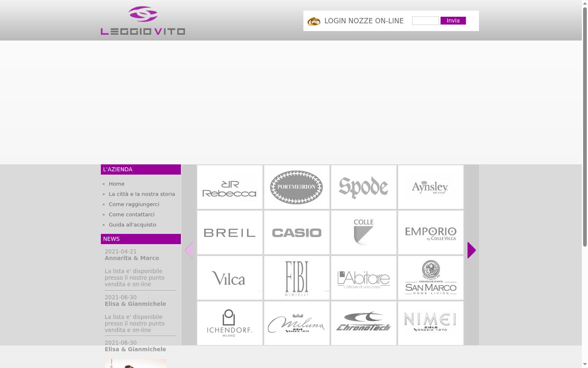Open the San Marco Home Living logo
Screen dimensions: 588x368
[x=431, y=278]
